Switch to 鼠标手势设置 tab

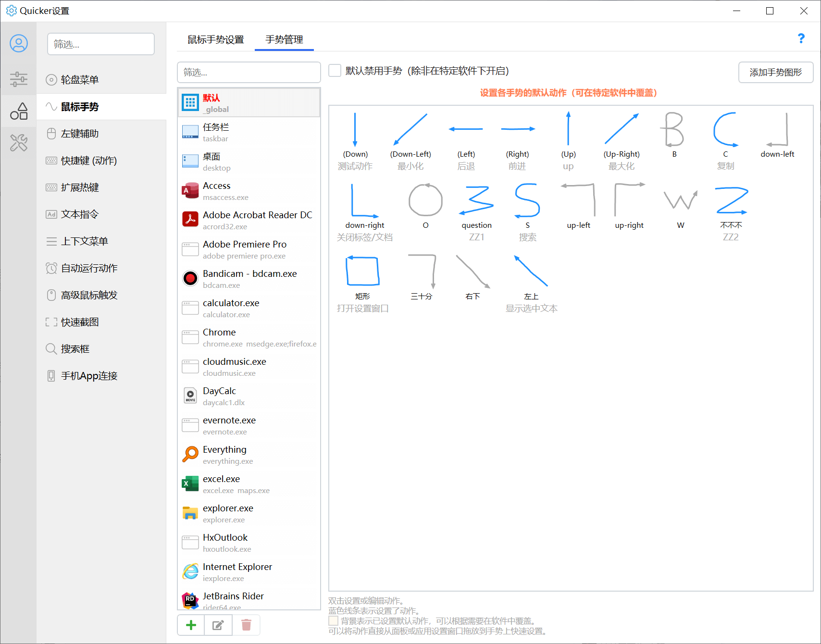tap(215, 39)
